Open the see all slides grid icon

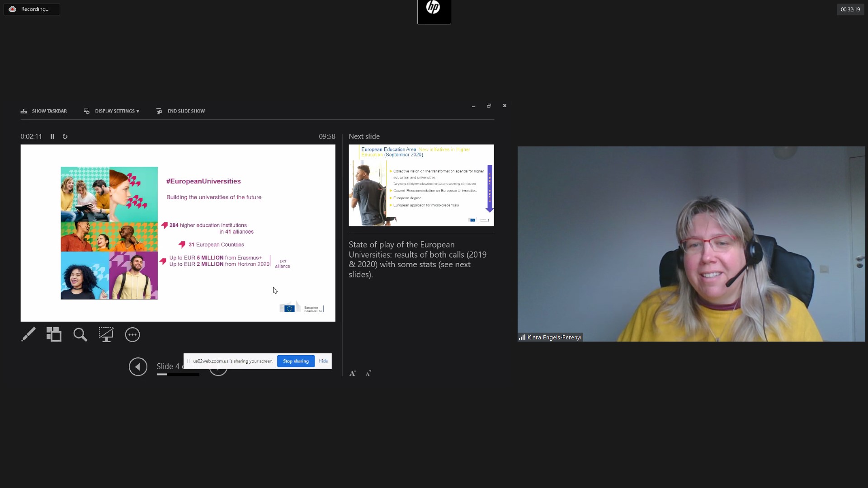pos(54,335)
